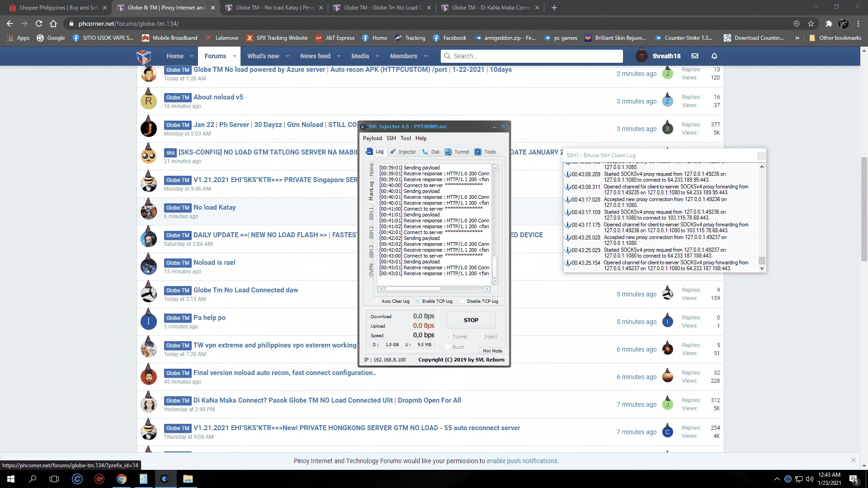Viewport: 868px width, 488px height.
Task: Click the Bitvise SSH log scroll-down arrow
Action: 762,268
